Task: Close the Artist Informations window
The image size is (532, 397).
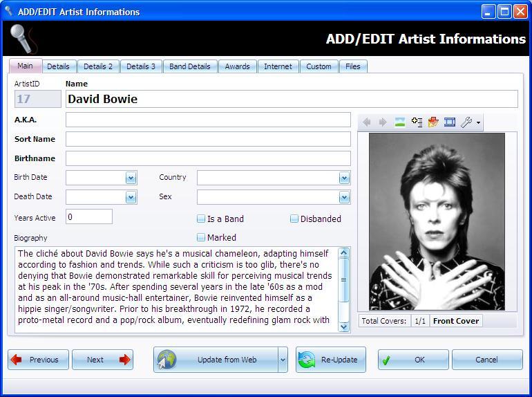Action: [520, 12]
